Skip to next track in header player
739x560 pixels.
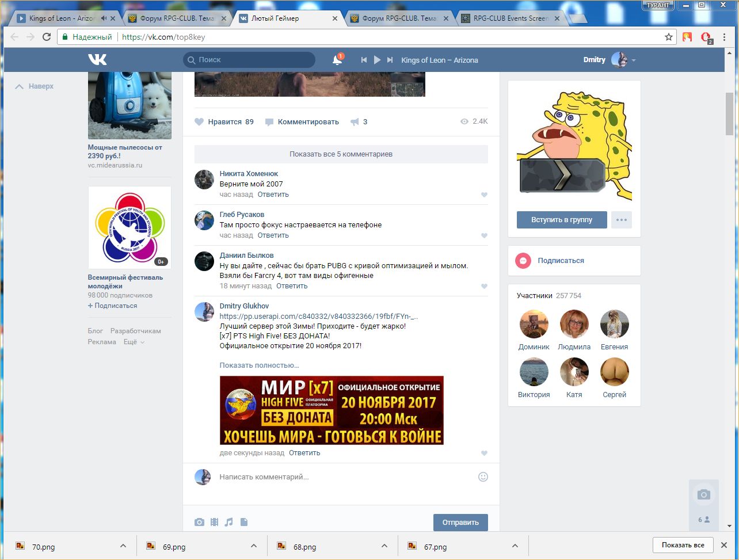[390, 60]
